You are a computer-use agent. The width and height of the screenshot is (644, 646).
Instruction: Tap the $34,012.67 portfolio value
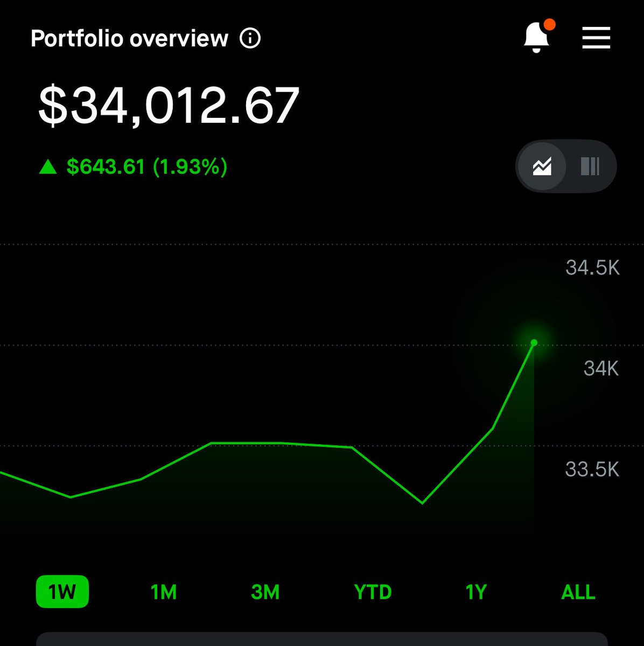(x=169, y=106)
